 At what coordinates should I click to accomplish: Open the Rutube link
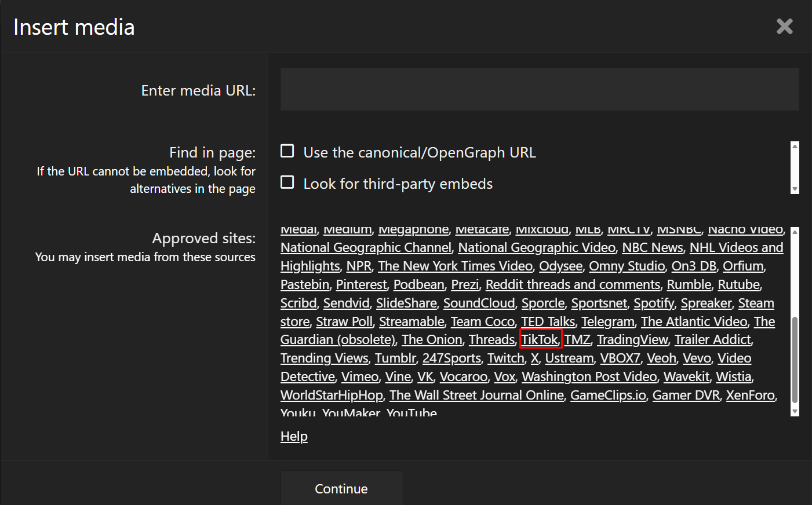(739, 285)
